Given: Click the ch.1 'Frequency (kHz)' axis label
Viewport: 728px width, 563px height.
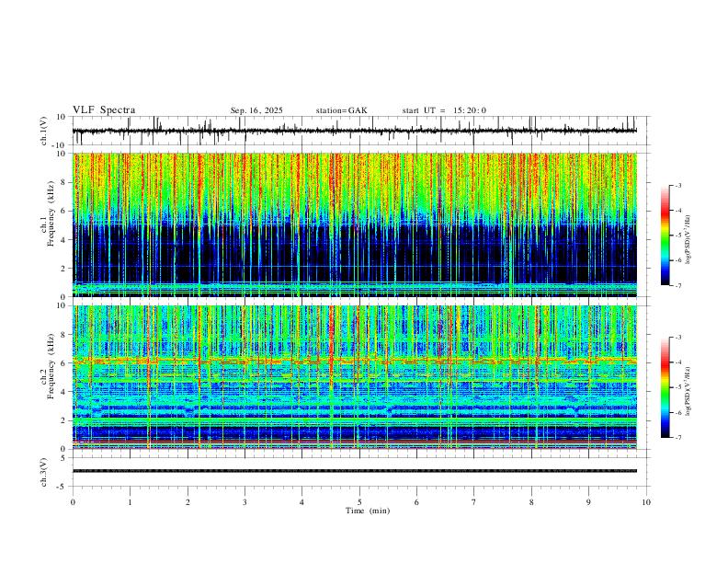Looking at the screenshot, I should 51,213.
